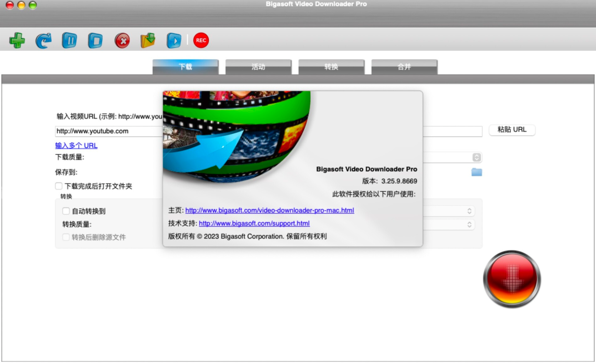
Task: Open the 活动 tab
Action: 258,67
